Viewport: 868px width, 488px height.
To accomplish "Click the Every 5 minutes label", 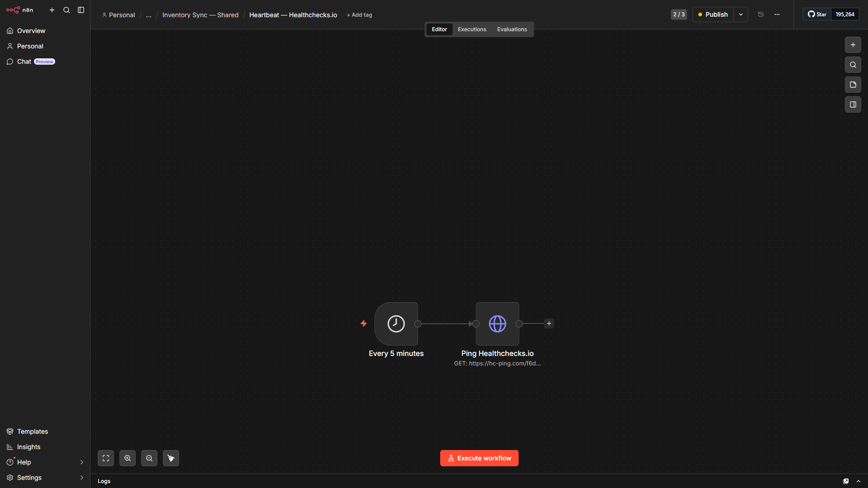I will [396, 354].
